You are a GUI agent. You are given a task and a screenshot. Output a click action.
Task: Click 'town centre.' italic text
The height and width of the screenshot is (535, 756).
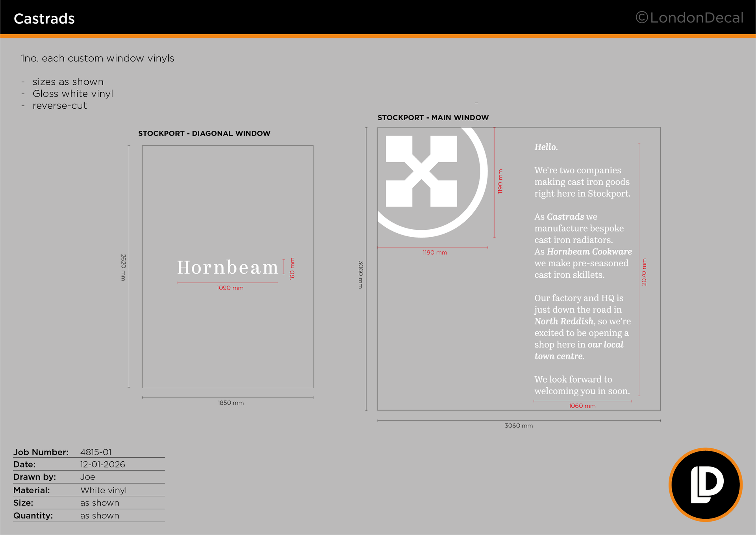coord(560,356)
